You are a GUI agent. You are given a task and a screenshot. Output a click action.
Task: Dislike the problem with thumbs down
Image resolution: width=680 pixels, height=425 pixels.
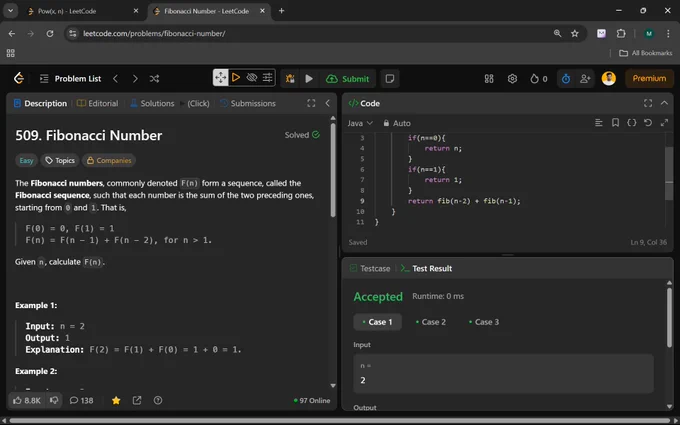[54, 400]
